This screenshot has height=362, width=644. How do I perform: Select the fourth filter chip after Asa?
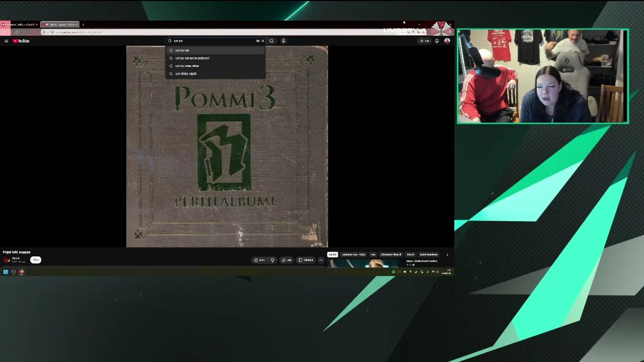click(391, 254)
